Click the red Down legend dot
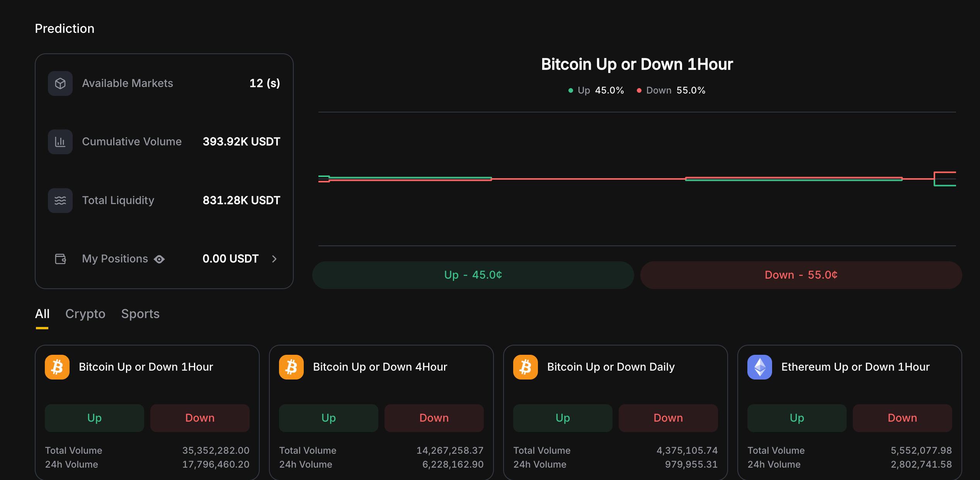Image resolution: width=980 pixels, height=480 pixels. [x=639, y=90]
